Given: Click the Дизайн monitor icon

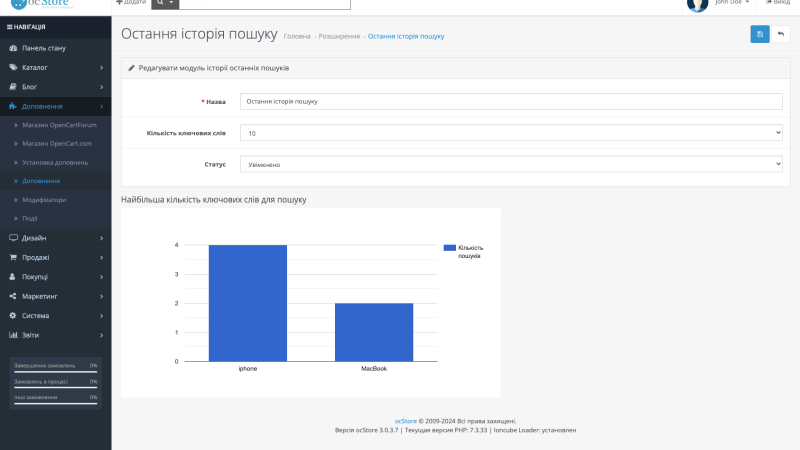Looking at the screenshot, I should 13,238.
